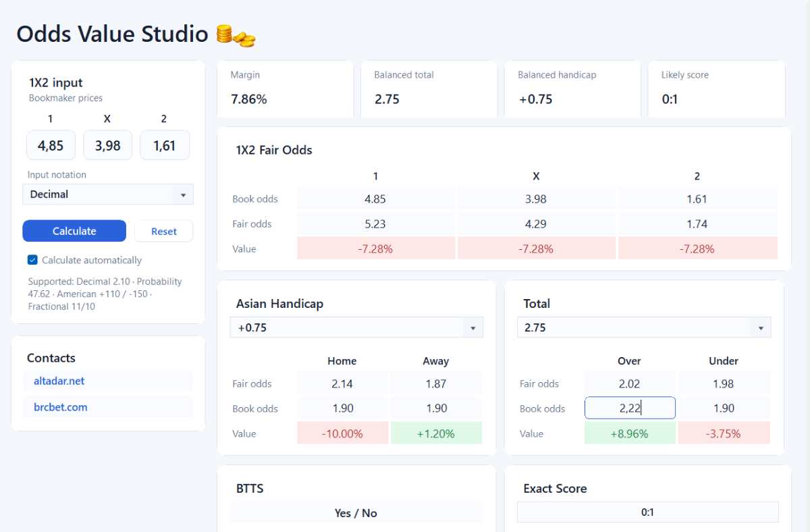Click Asian Handicap Home book odds cell
The height and width of the screenshot is (532, 810).
point(342,408)
